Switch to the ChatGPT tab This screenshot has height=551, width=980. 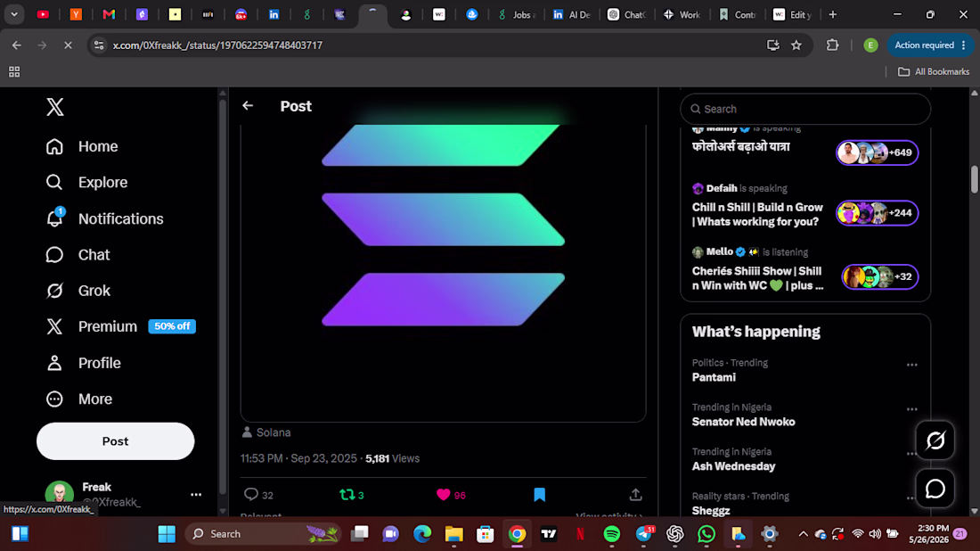click(626, 14)
